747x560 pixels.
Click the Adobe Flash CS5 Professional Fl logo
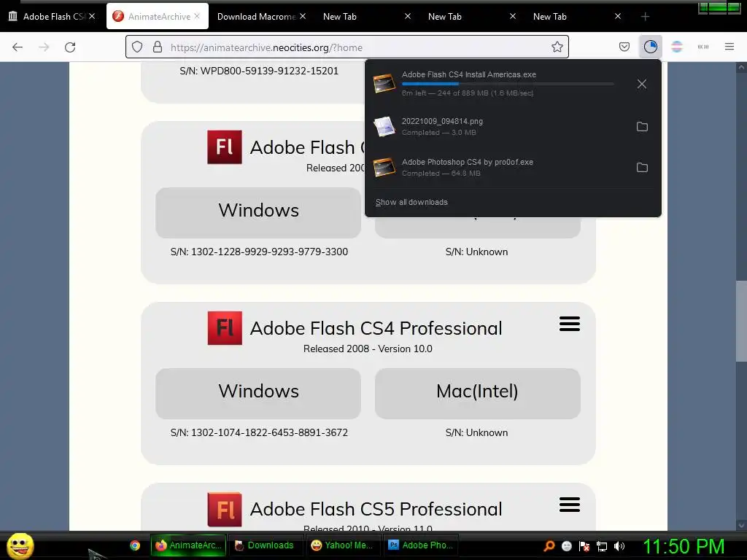coord(225,510)
